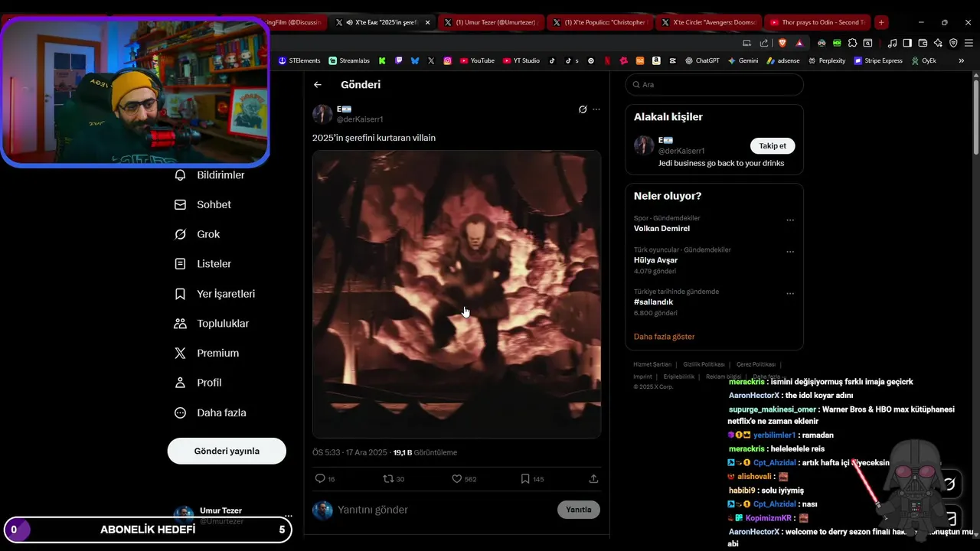Image resolution: width=980 pixels, height=551 pixels.
Task: Open the Instagram bookmark icon
Action: [x=448, y=60]
